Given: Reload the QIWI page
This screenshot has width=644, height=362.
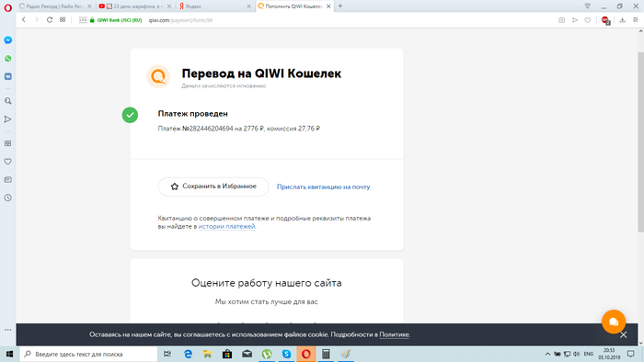Looking at the screenshot, I should (50, 19).
